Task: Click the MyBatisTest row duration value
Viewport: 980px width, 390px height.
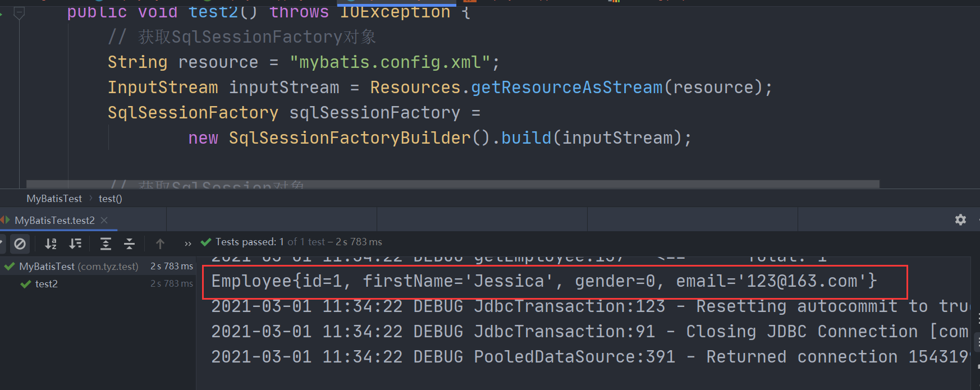Action: click(172, 267)
